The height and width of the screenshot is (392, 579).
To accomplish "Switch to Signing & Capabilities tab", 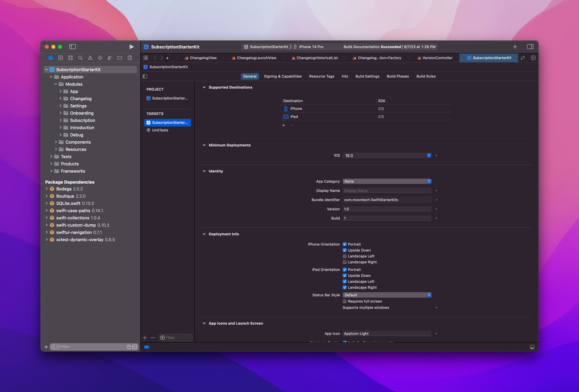I will (x=282, y=76).
